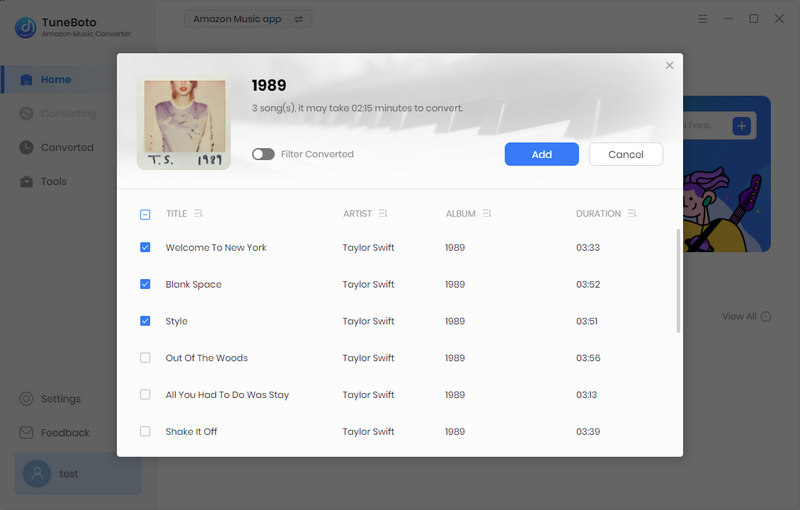Image resolution: width=800 pixels, height=510 pixels.
Task: Click Taylor Swift artist in Style row
Action: click(368, 321)
